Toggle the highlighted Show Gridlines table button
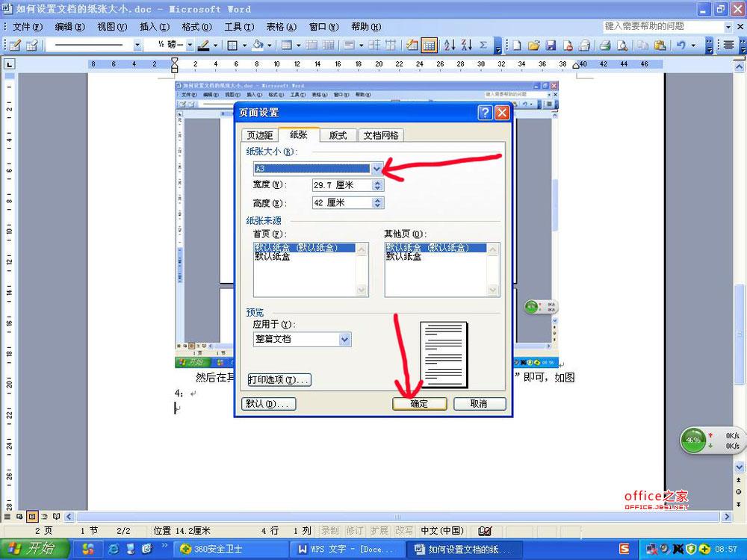This screenshot has width=747, height=560. pyautogui.click(x=429, y=46)
